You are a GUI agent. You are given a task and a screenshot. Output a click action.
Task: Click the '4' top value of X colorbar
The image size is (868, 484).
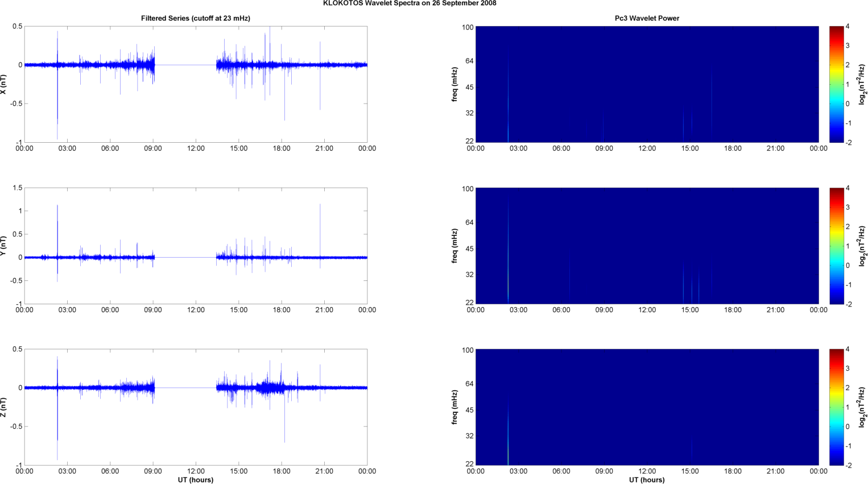click(848, 27)
